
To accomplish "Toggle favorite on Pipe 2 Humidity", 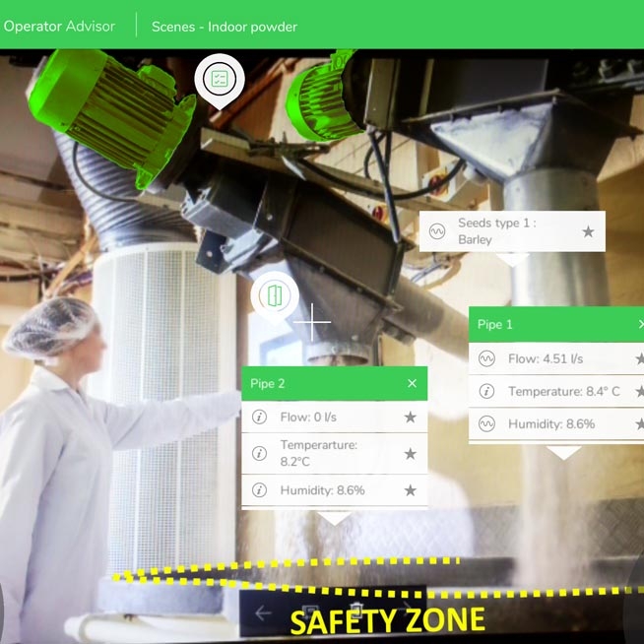I will pyautogui.click(x=411, y=490).
